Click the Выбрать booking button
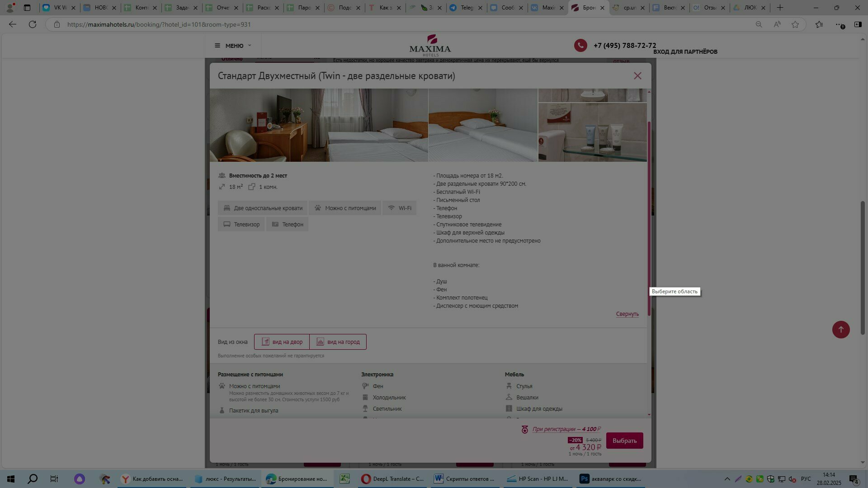This screenshot has height=488, width=868. pyautogui.click(x=624, y=441)
